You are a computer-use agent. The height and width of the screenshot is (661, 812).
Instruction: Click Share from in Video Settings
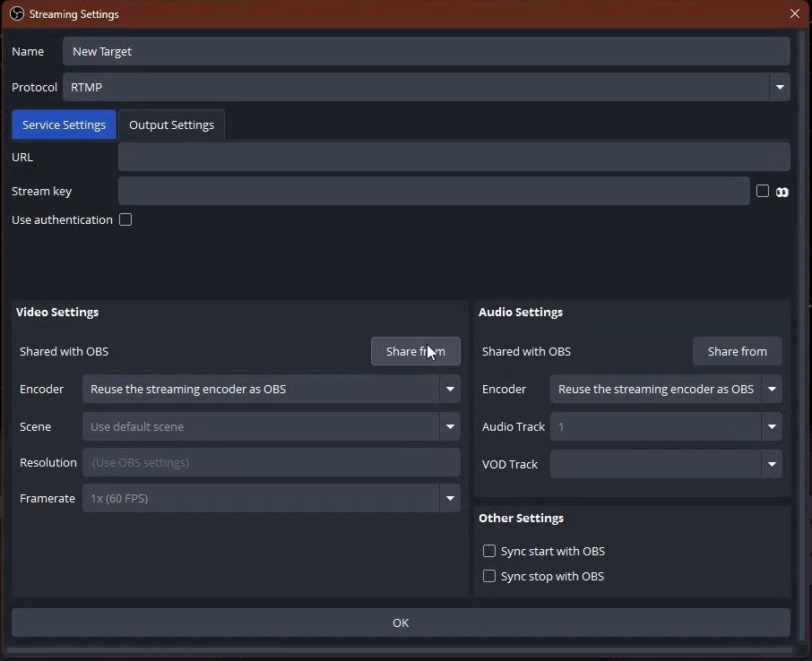tap(415, 351)
